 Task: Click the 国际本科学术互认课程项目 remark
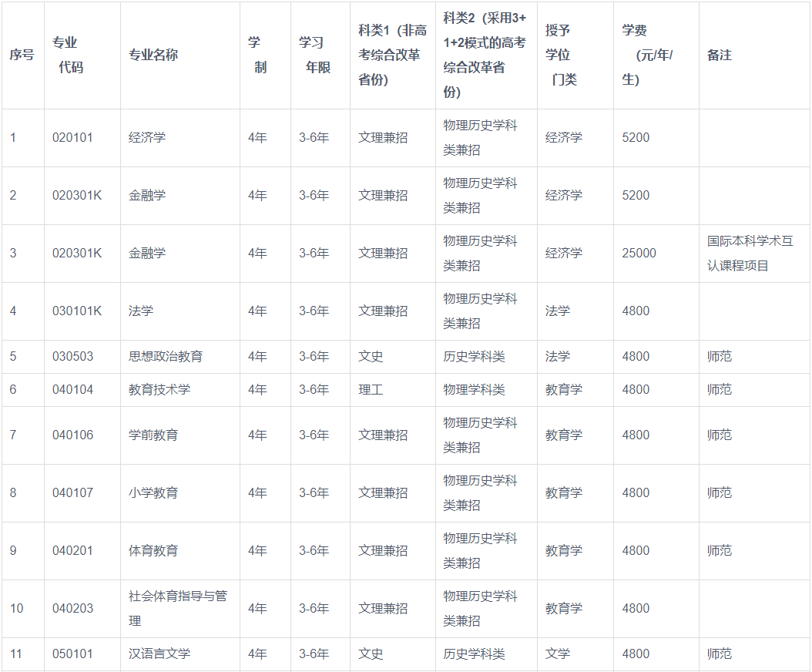pyautogui.click(x=750, y=253)
